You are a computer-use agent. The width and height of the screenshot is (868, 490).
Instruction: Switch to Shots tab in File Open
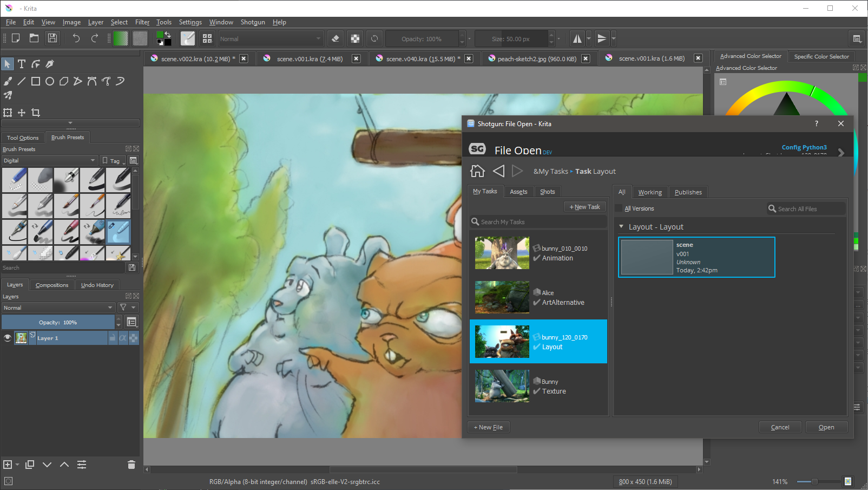[x=547, y=192]
